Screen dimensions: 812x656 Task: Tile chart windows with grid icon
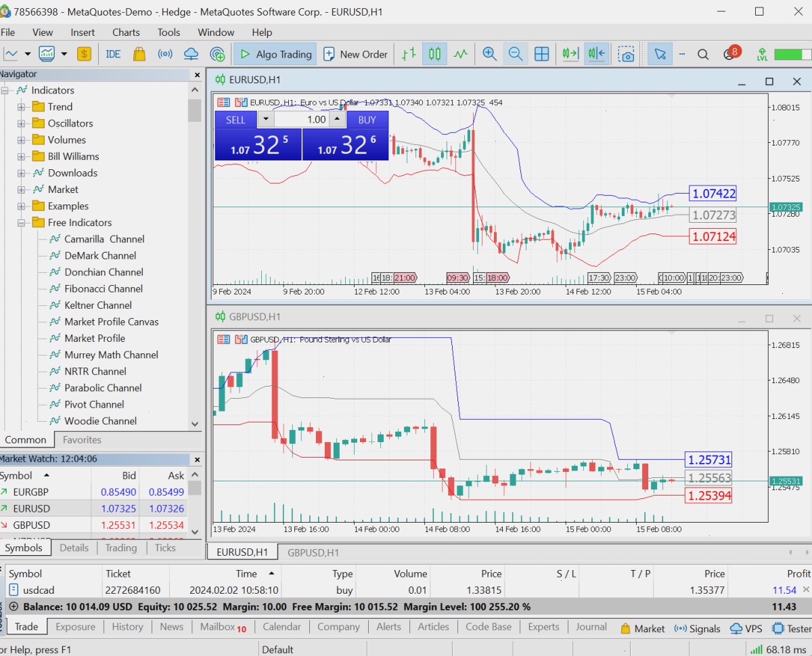541,54
